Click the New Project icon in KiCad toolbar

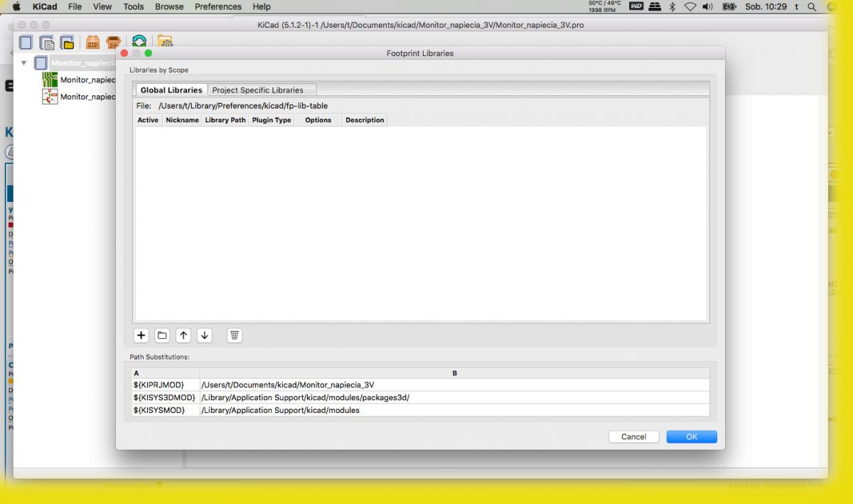pos(26,43)
